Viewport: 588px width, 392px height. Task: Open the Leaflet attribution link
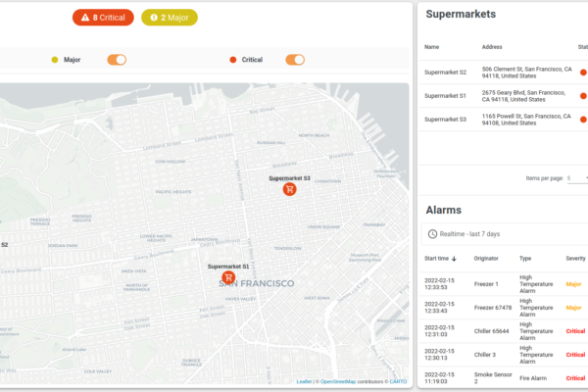click(304, 381)
